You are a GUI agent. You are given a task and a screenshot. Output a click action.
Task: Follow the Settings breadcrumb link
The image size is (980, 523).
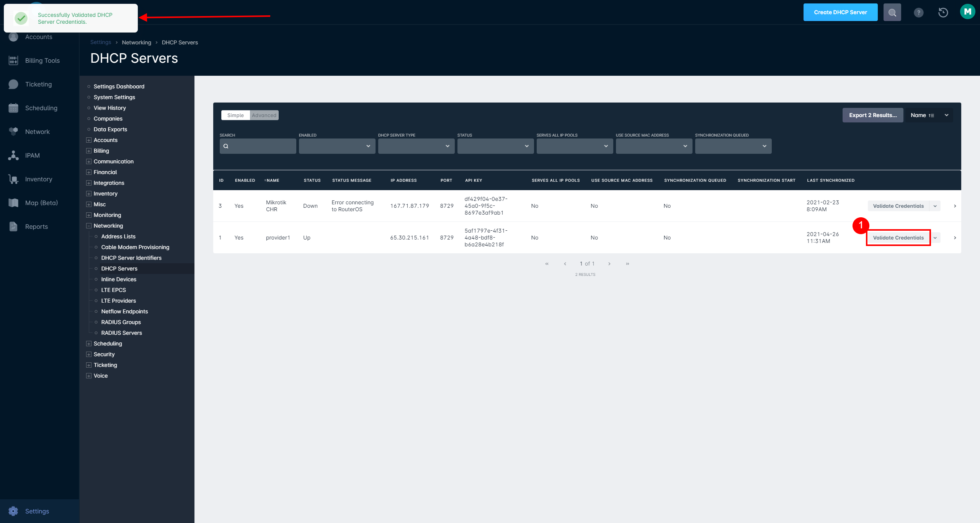[x=100, y=42]
